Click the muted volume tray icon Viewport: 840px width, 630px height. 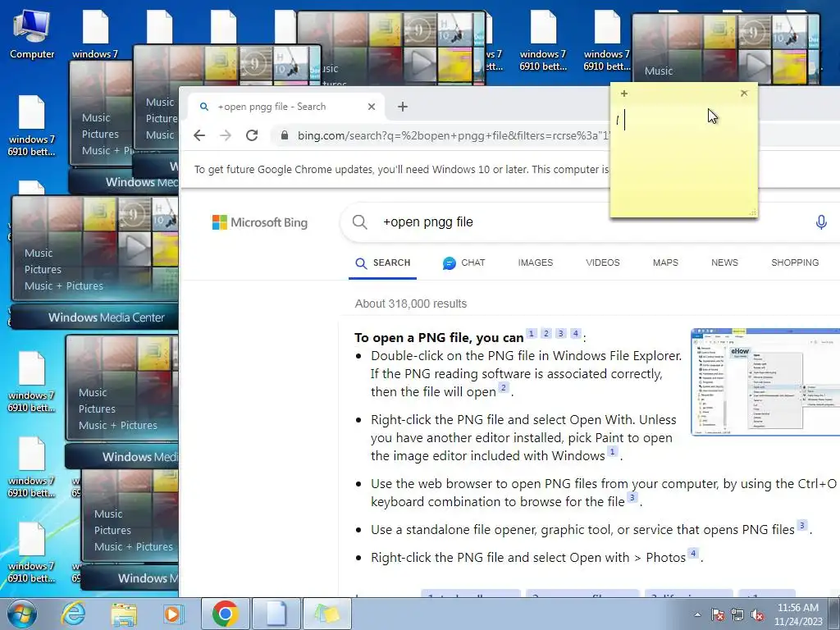pos(757,614)
